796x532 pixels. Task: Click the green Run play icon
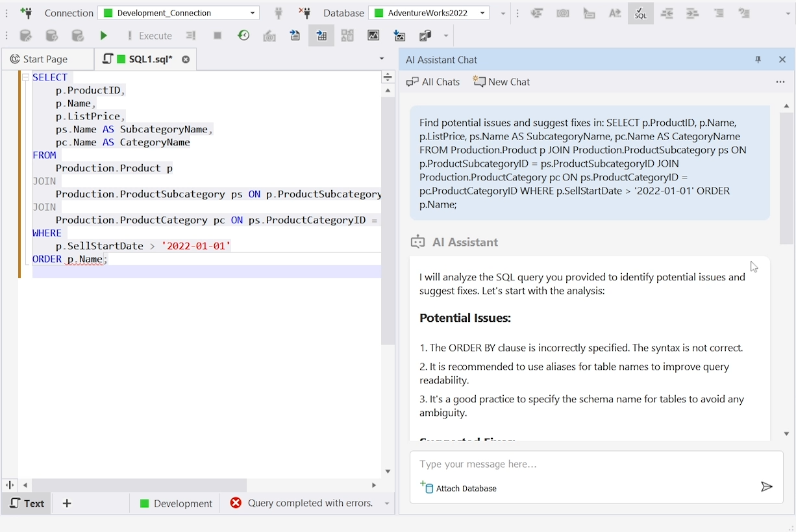click(104, 36)
